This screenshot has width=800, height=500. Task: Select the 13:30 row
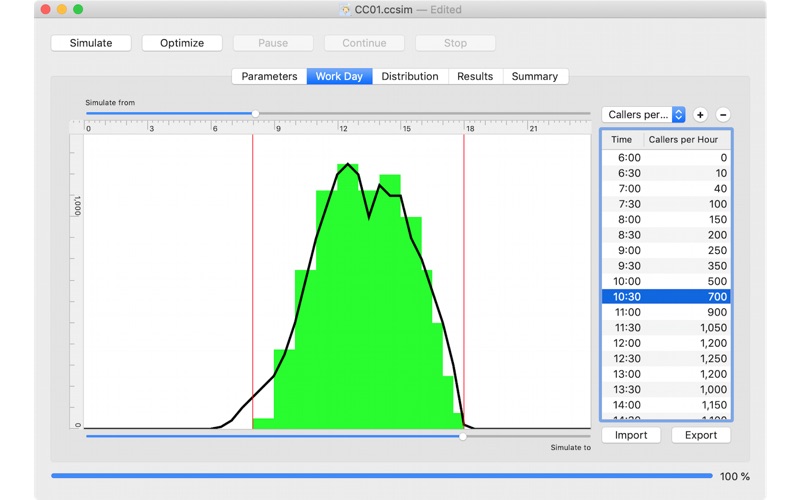[666, 389]
